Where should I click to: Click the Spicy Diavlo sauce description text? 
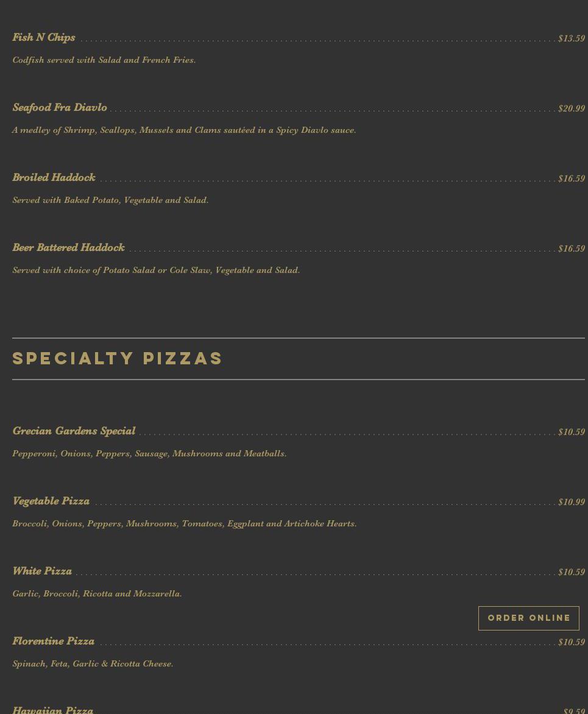coord(184,130)
